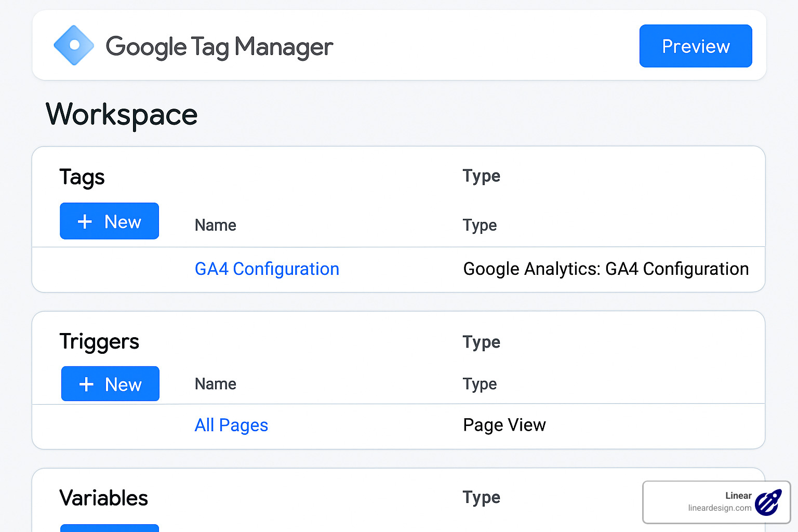Click the partially visible New button under Variables
Screen dimensions: 798x532
109,529
